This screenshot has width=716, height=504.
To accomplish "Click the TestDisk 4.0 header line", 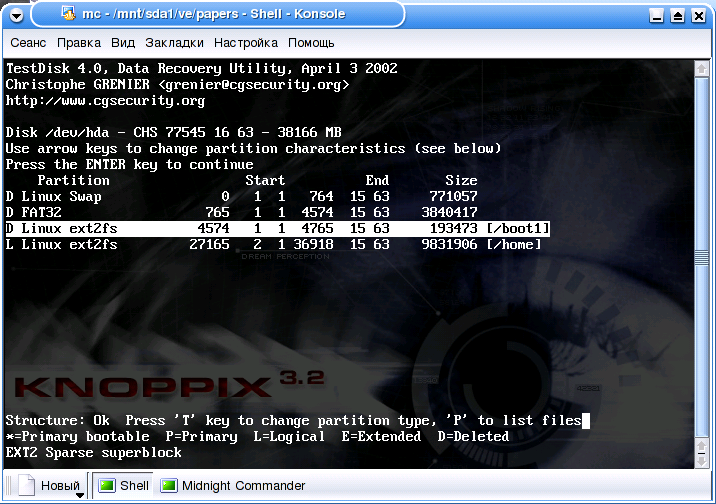I will coord(201,68).
